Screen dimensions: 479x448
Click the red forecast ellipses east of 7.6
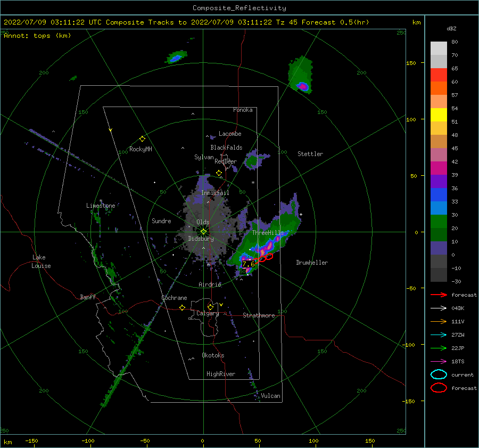[x=265, y=258]
